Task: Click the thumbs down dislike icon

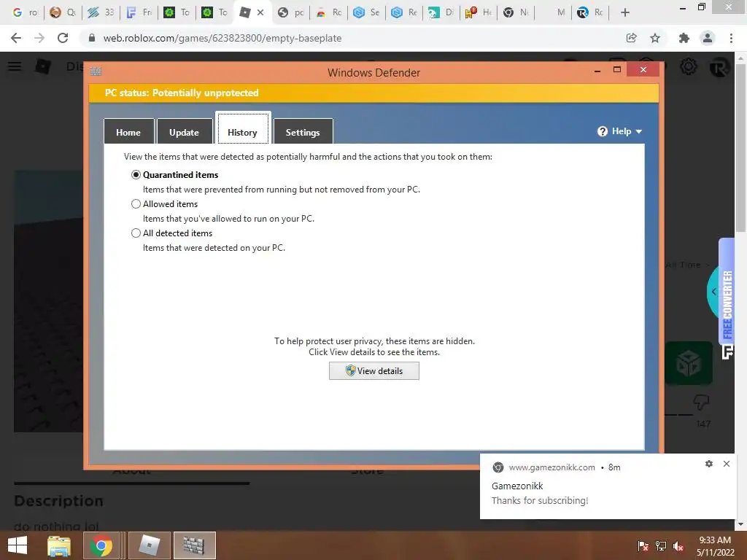Action: [x=701, y=402]
